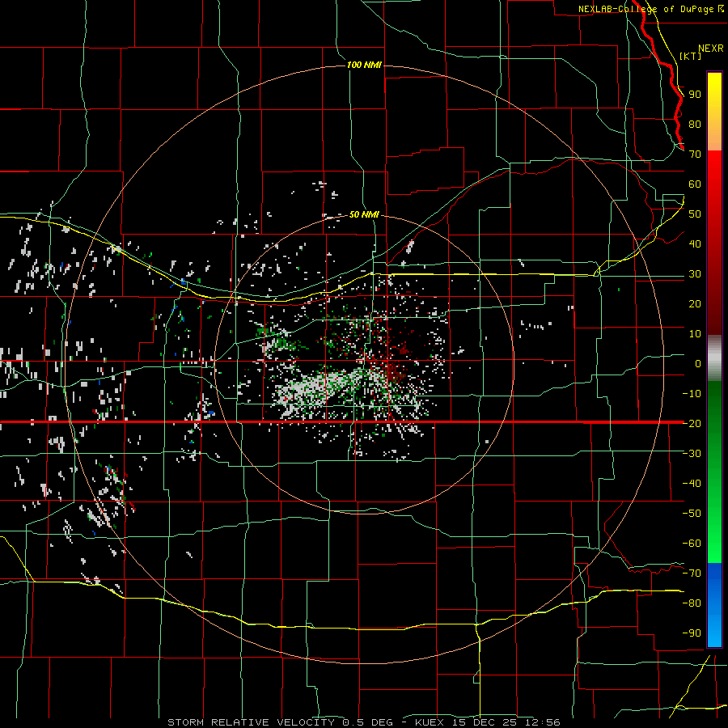Click the -60 value on velocity scale
The image size is (728, 728).
coord(692,544)
